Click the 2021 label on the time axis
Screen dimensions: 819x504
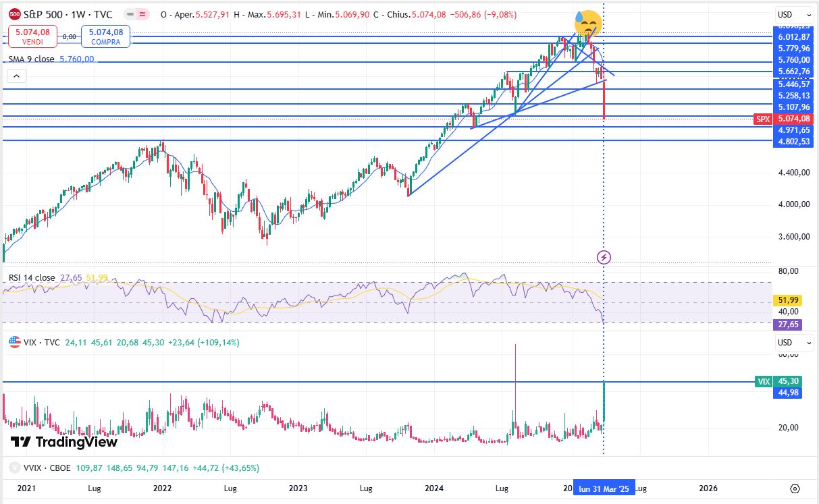(x=26, y=488)
